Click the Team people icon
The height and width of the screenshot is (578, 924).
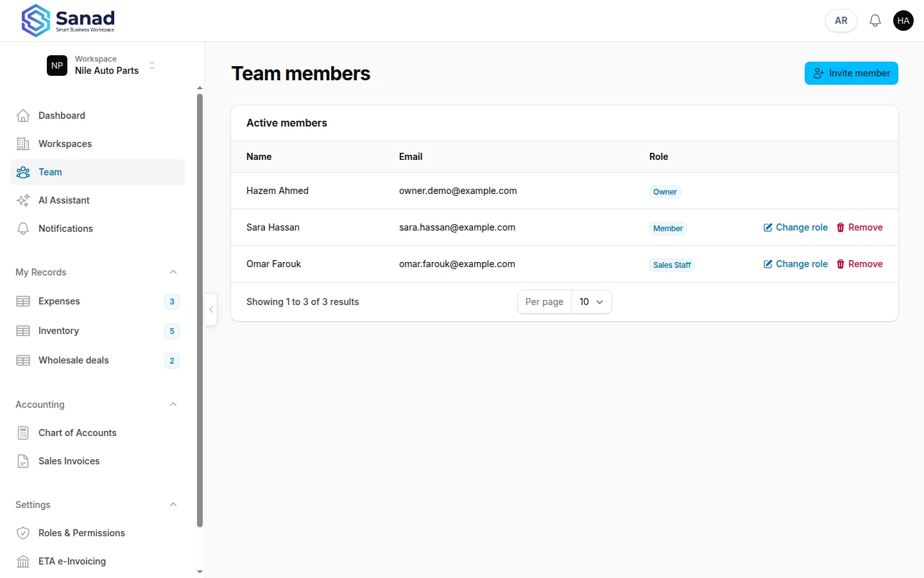(x=23, y=172)
